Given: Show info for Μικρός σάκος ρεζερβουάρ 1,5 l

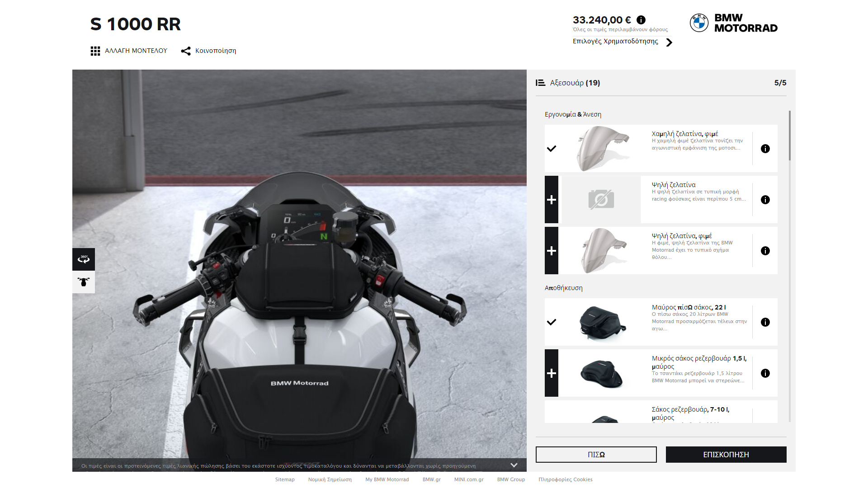Looking at the screenshot, I should (765, 373).
